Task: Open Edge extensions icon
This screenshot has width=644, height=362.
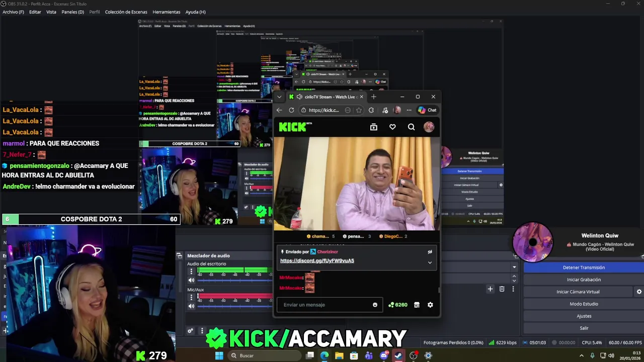Action: pos(371,110)
